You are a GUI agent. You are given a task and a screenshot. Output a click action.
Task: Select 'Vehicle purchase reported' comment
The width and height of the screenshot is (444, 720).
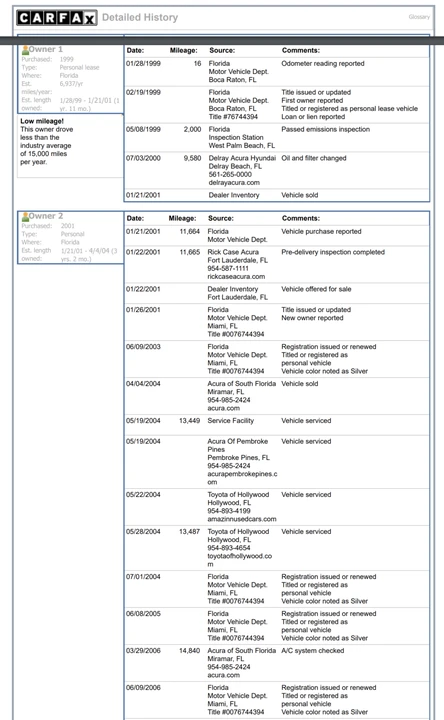(321, 232)
